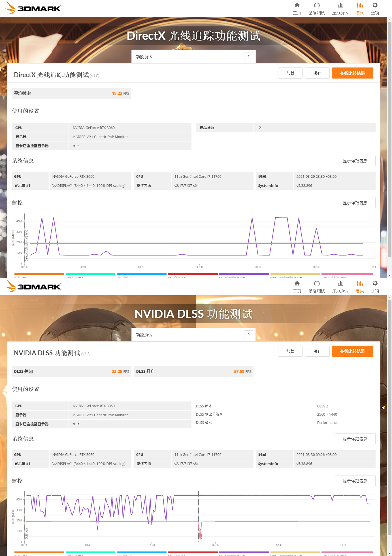This screenshot has height=556, width=392.
Task: Click the vertical scrollbar thumb in DLSS window
Action: (390, 417)
